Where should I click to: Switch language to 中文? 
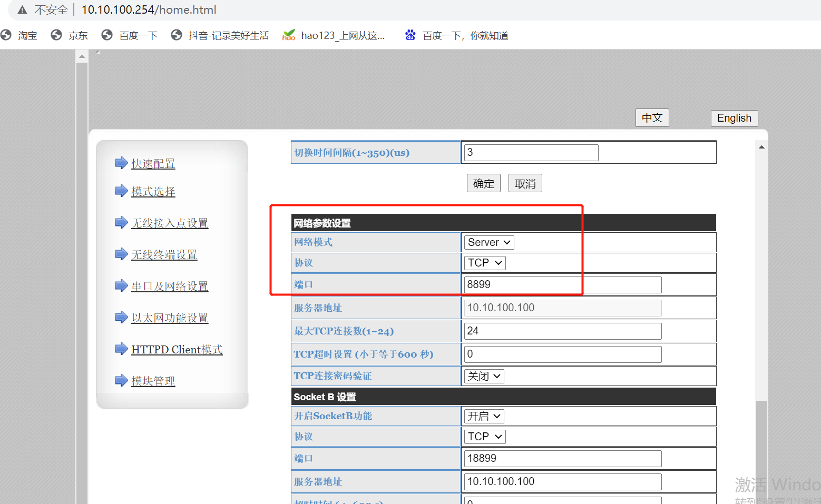[652, 118]
